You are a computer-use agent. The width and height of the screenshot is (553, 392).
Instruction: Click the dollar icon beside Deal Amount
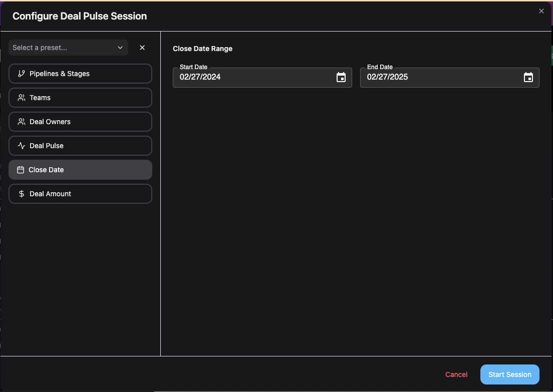click(21, 193)
